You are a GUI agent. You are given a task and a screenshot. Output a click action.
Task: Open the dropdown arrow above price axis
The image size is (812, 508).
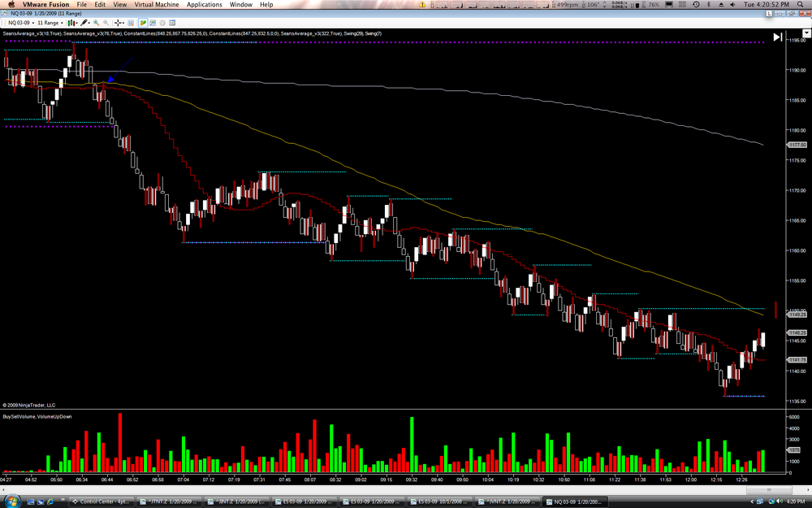pos(806,33)
